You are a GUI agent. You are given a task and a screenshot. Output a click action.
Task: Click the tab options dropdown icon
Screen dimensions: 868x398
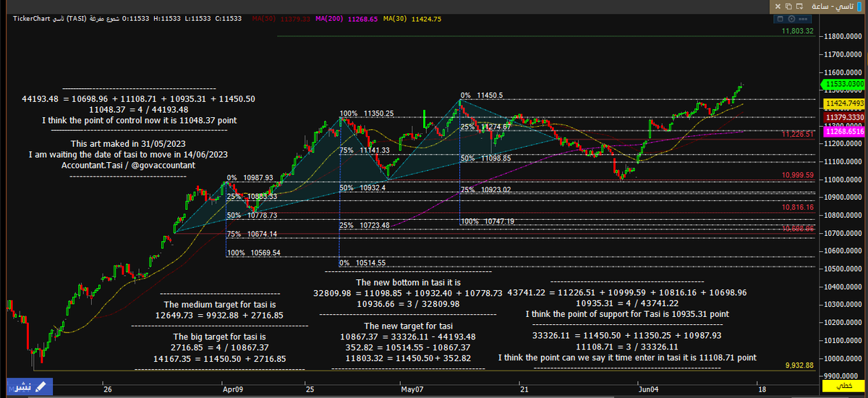[799, 7]
